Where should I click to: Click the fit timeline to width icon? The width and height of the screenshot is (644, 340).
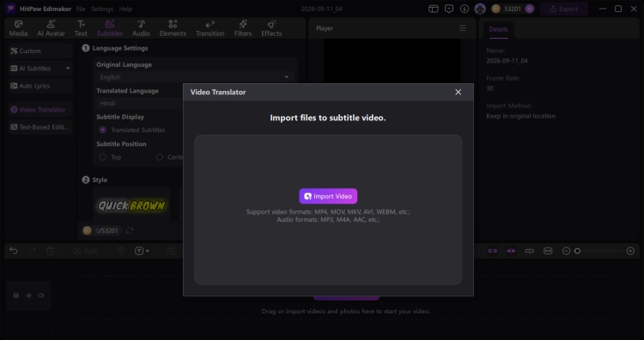(548, 251)
